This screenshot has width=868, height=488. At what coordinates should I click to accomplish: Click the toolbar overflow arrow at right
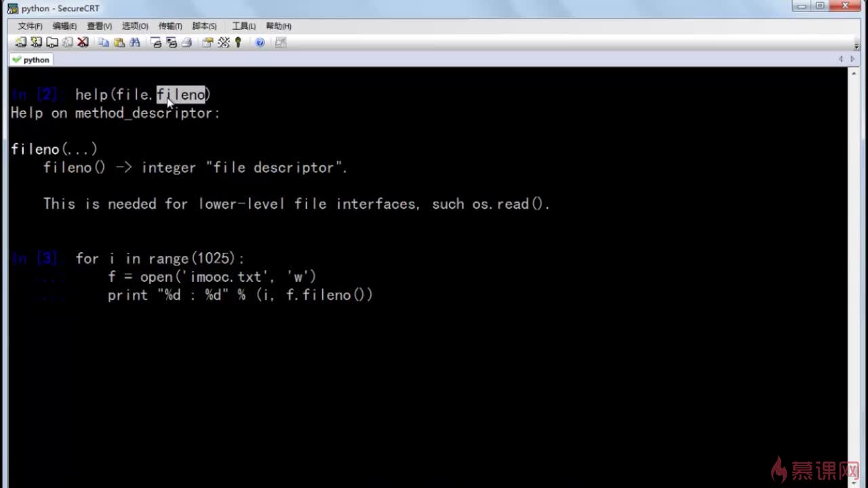[x=856, y=45]
